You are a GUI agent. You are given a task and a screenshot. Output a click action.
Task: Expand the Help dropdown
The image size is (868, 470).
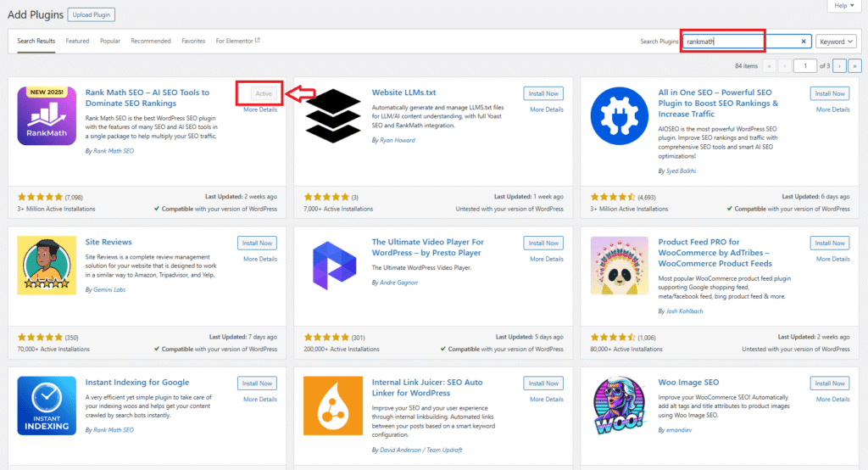pos(843,5)
